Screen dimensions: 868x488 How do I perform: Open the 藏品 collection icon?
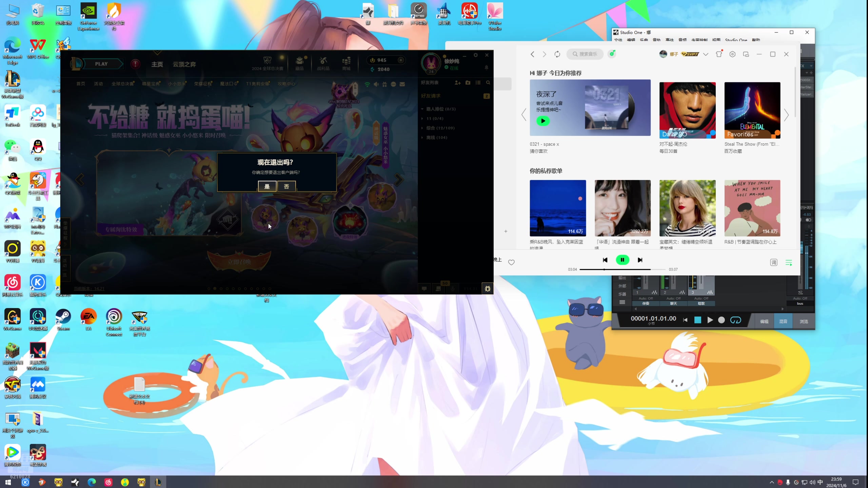point(299,63)
